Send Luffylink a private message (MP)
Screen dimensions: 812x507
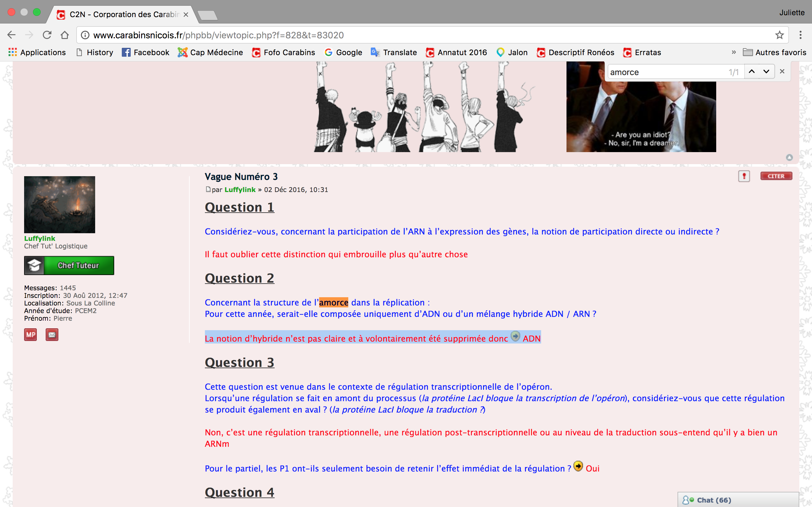coord(30,335)
